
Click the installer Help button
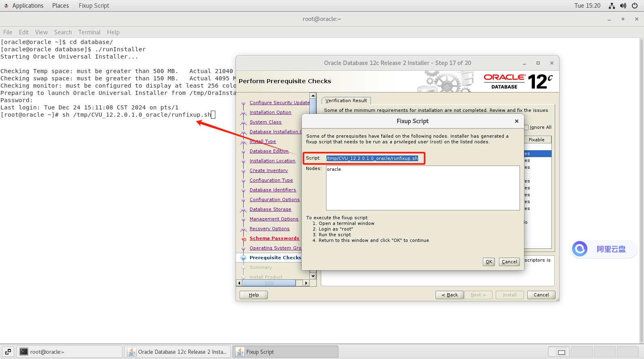(254, 295)
